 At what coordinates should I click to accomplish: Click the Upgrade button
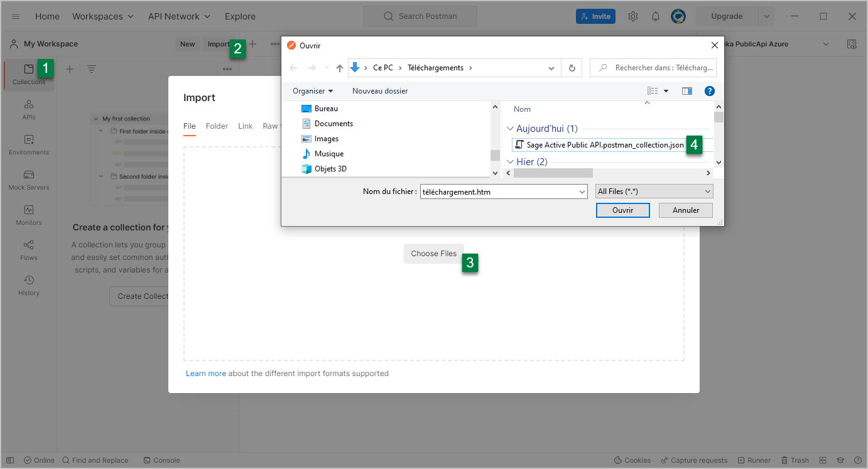(727, 16)
